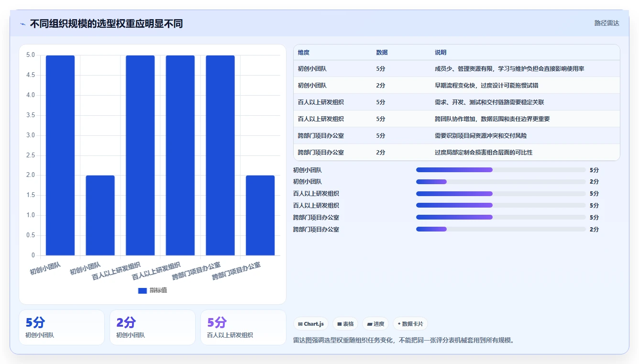Image resolution: width=639 pixels, height=364 pixels.
Task: Click the cell 过度局部定制会损害组合层面的可比性
Action: [x=484, y=153]
